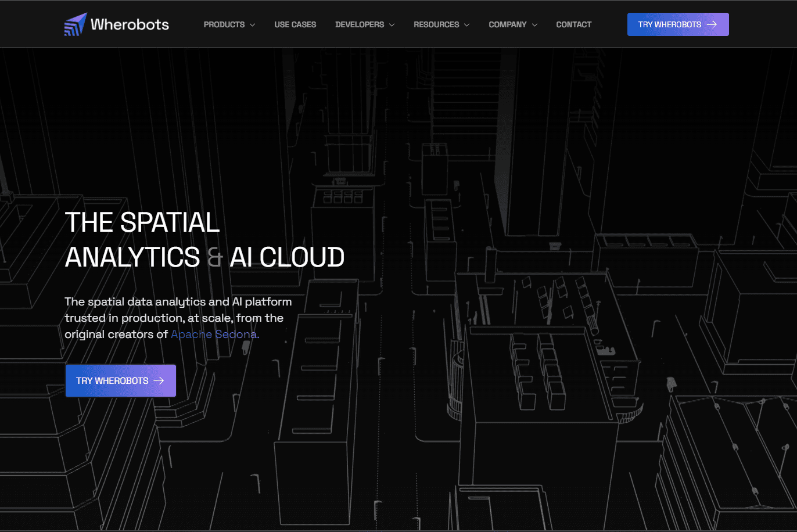Go to Use Cases page
Image resolution: width=797 pixels, height=532 pixels.
pos(295,24)
